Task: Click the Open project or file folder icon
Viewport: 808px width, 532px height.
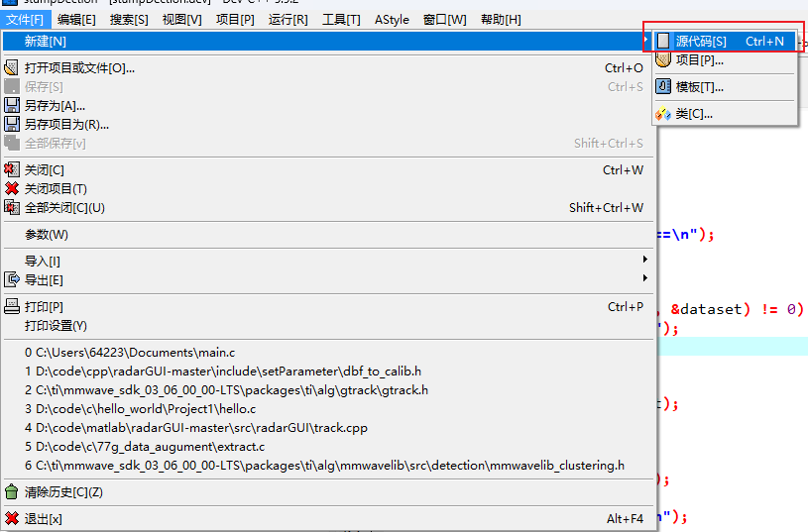Action: (11, 68)
